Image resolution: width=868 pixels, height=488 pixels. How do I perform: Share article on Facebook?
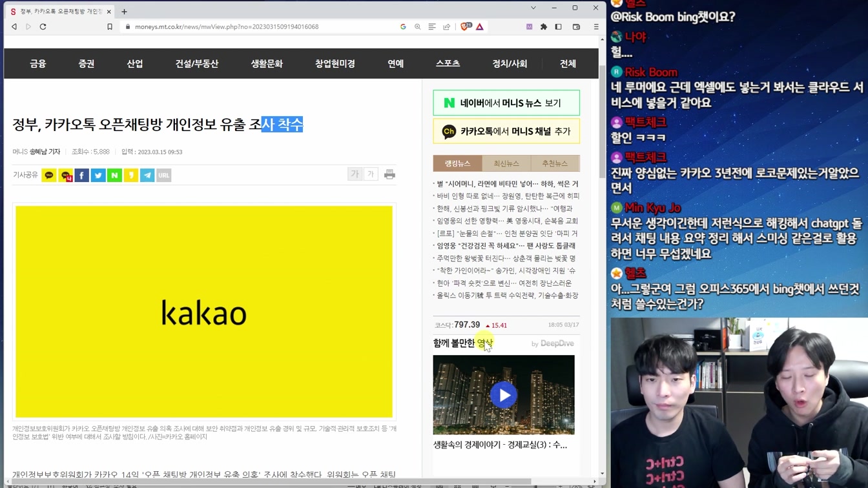pos(82,175)
